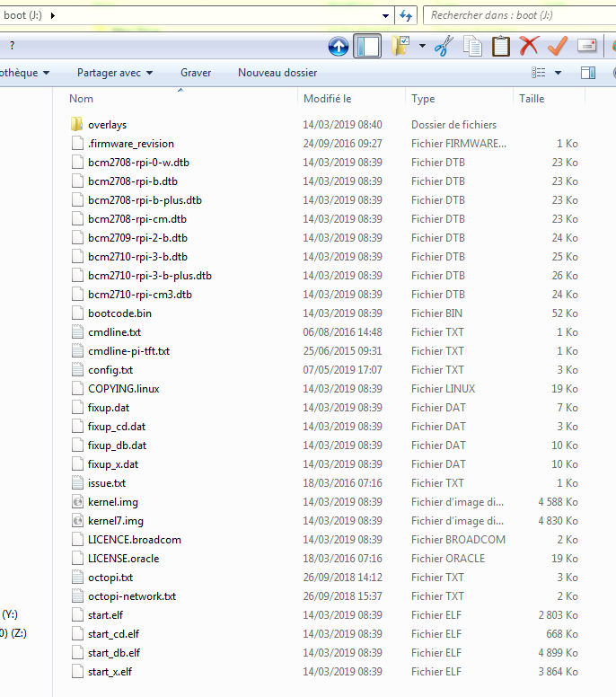Select the fixup.dat file
Image resolution: width=616 pixels, height=697 pixels.
tap(109, 408)
